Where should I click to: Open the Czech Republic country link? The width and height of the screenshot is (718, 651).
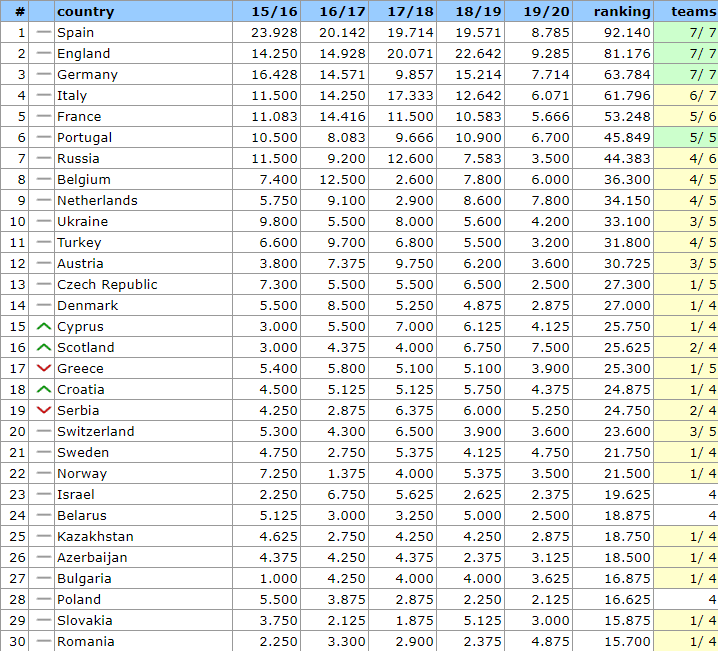(107, 285)
